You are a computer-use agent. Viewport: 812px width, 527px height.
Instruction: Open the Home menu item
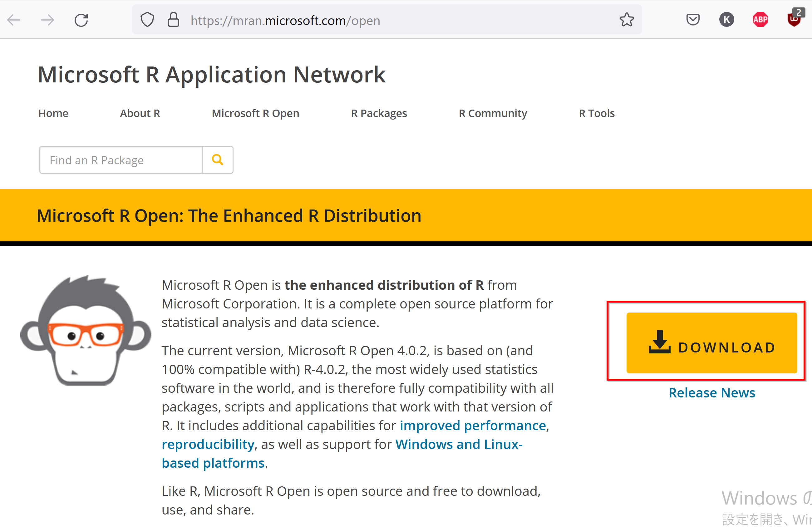pyautogui.click(x=53, y=113)
